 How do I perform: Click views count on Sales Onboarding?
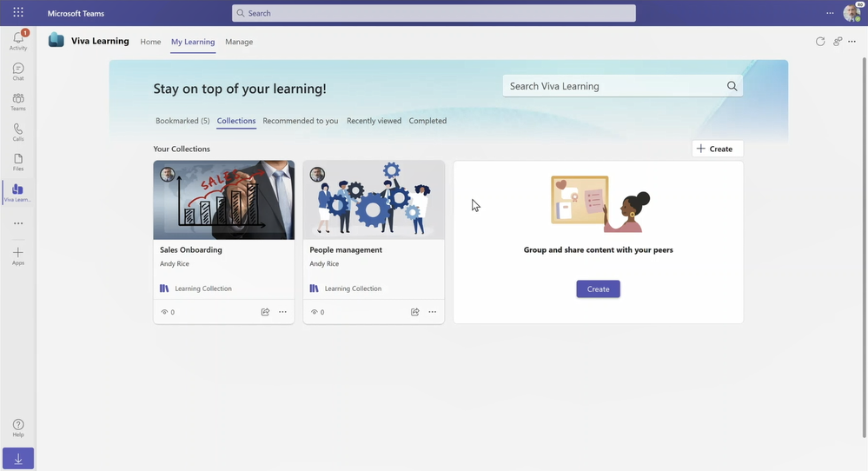coord(168,312)
